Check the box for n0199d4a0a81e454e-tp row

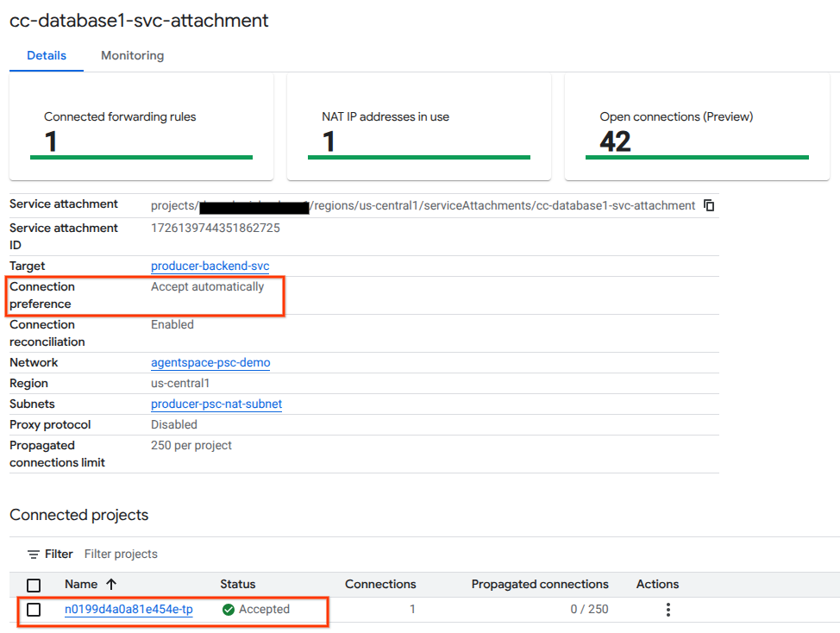[34, 610]
